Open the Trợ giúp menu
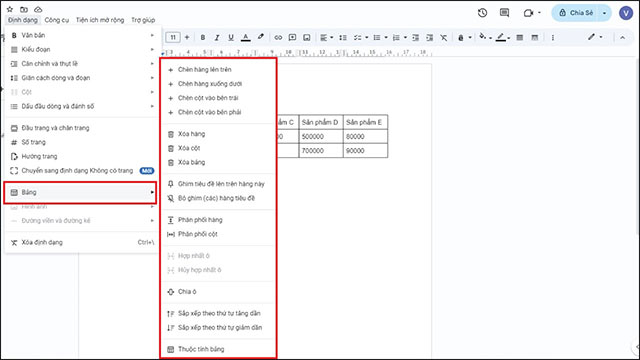The height and width of the screenshot is (360, 640). point(143,20)
